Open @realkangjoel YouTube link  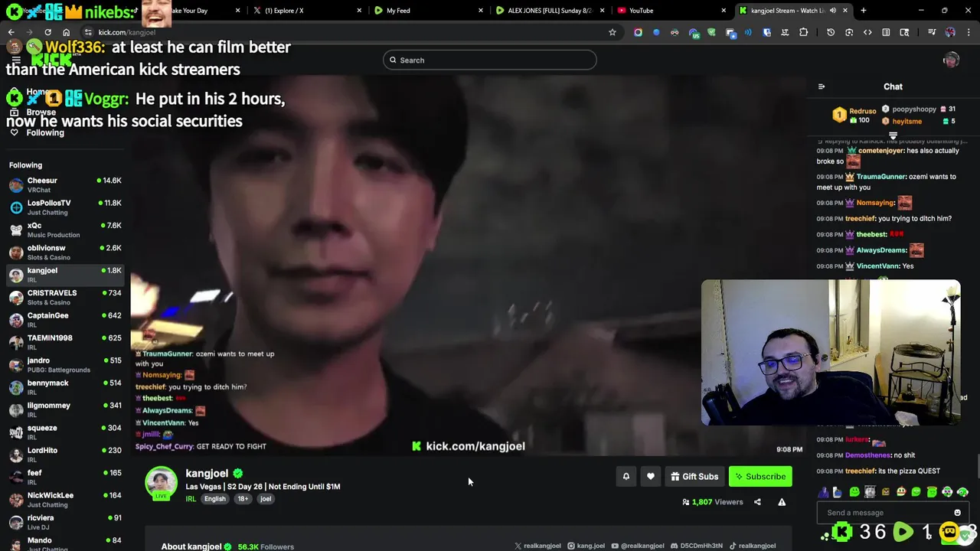click(637, 546)
